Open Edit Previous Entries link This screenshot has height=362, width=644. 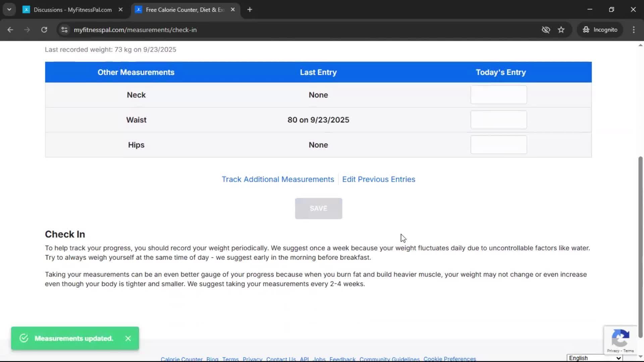pyautogui.click(x=378, y=179)
